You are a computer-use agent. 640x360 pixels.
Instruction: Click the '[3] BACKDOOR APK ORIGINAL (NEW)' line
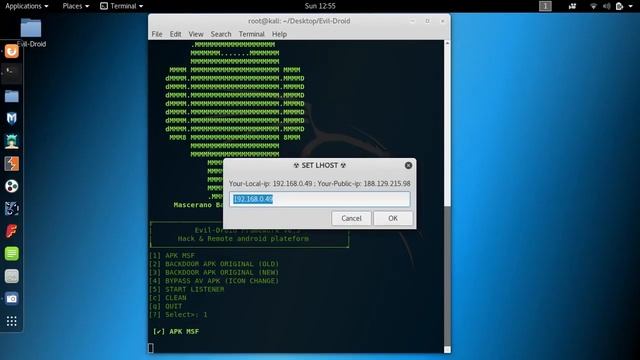(214, 272)
